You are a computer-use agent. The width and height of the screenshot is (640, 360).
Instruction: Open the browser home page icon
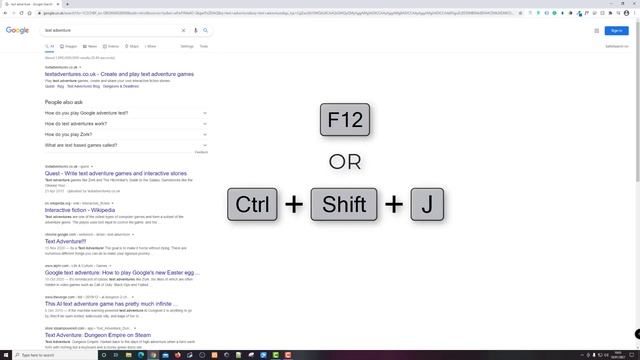pyautogui.click(x=29, y=13)
